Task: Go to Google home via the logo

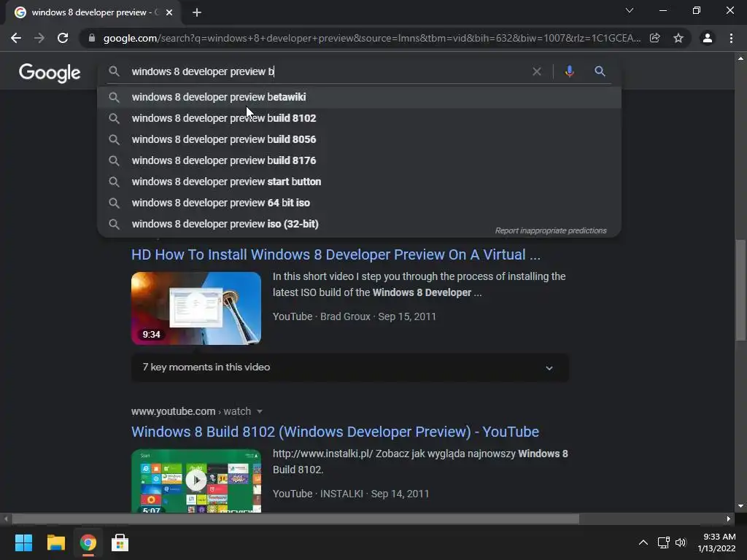Action: [x=50, y=73]
